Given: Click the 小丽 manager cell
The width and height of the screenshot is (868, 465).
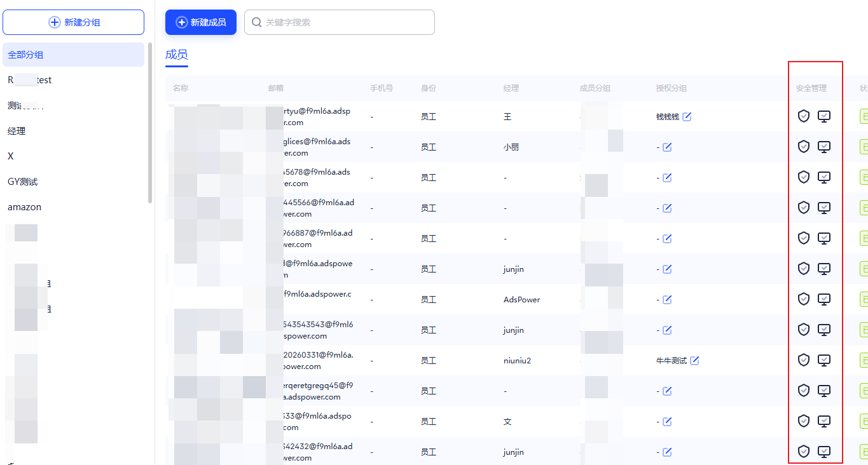Looking at the screenshot, I should [x=511, y=147].
